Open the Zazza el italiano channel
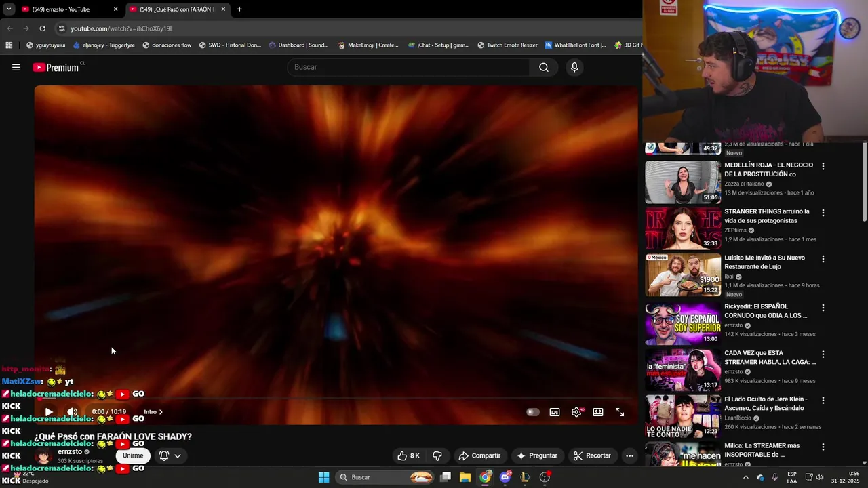Viewport: 868px width, 488px height. [x=744, y=184]
